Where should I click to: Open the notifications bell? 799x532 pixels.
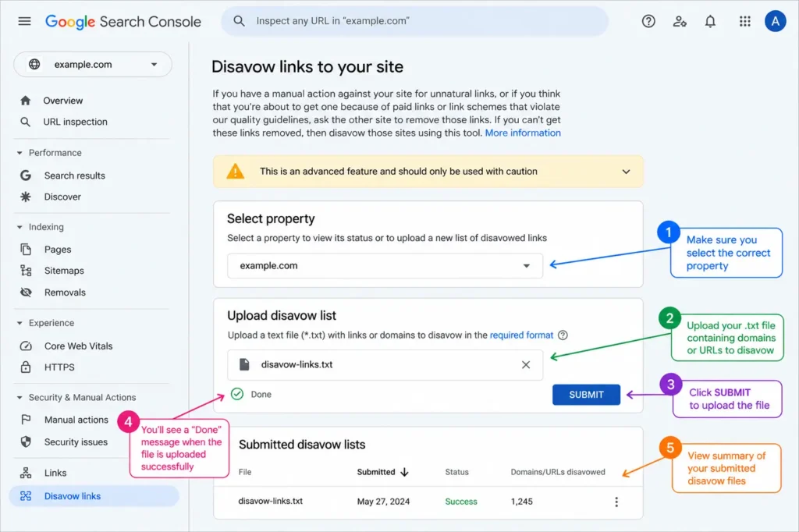tap(710, 21)
